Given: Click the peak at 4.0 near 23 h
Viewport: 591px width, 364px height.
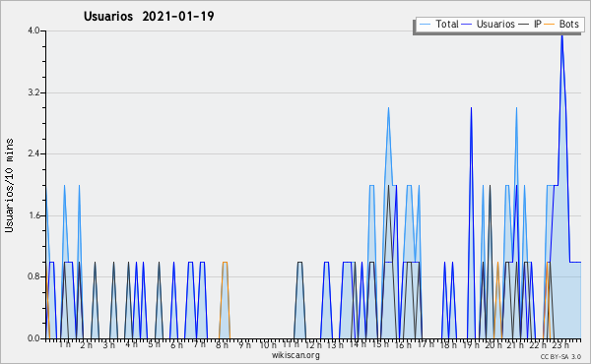Looking at the screenshot, I should [562, 36].
